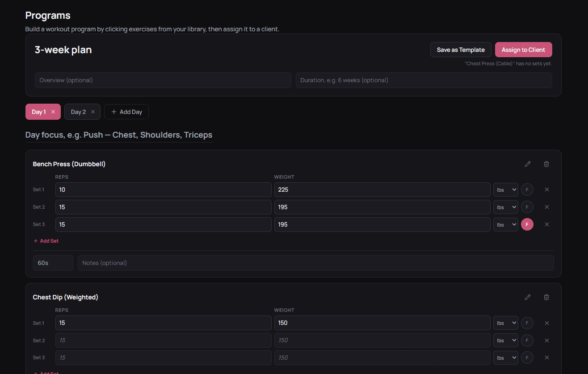Click the 60s rest time field

point(53,263)
